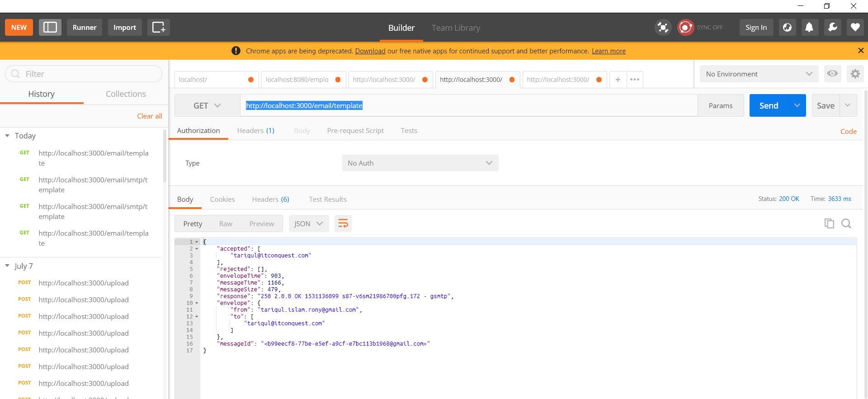The height and width of the screenshot is (399, 868).
Task: Click the request URL field
Action: 469,105
